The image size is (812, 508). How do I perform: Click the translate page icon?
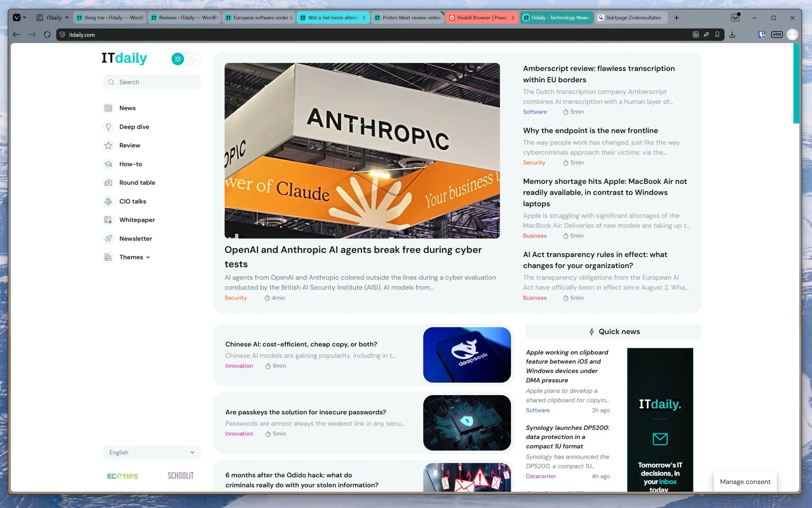pos(707,35)
